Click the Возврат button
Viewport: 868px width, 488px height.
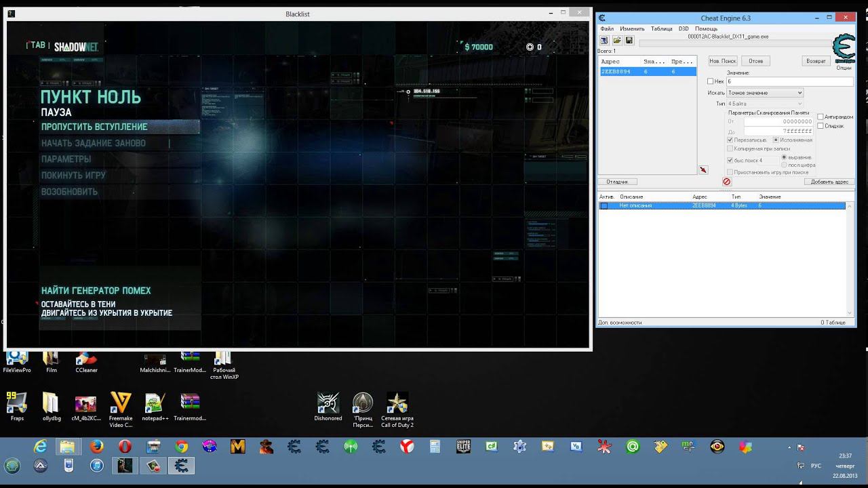(x=816, y=61)
